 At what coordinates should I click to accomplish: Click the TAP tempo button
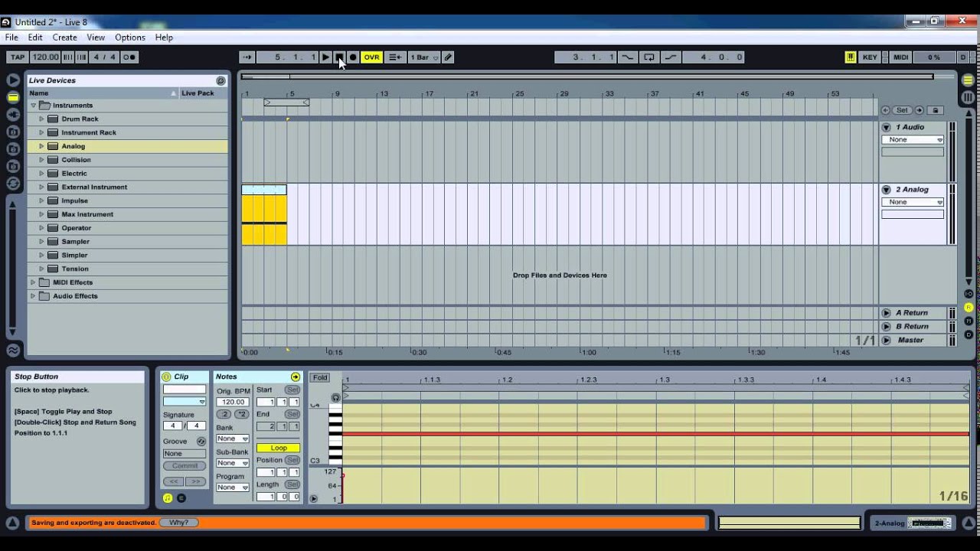click(18, 57)
